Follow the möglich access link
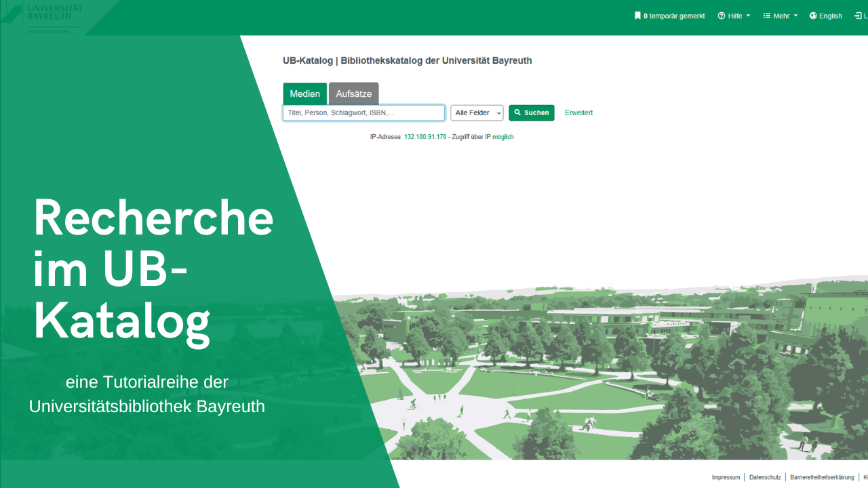Viewport: 868px width, 488px height. [503, 137]
